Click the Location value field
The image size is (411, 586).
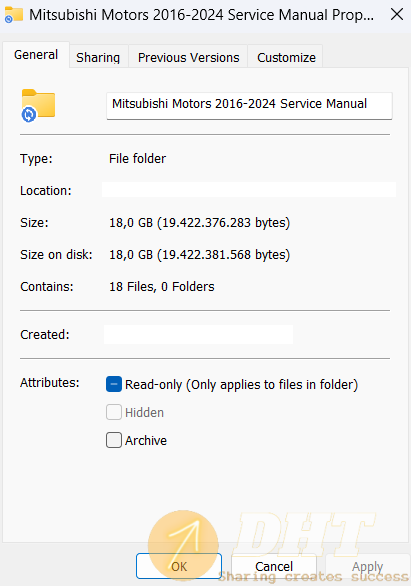(x=249, y=189)
